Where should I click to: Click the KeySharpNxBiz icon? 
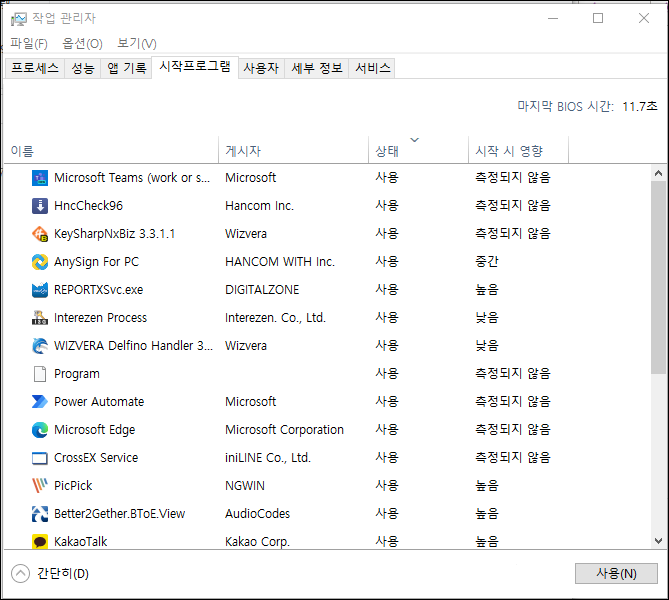pyautogui.click(x=40, y=234)
